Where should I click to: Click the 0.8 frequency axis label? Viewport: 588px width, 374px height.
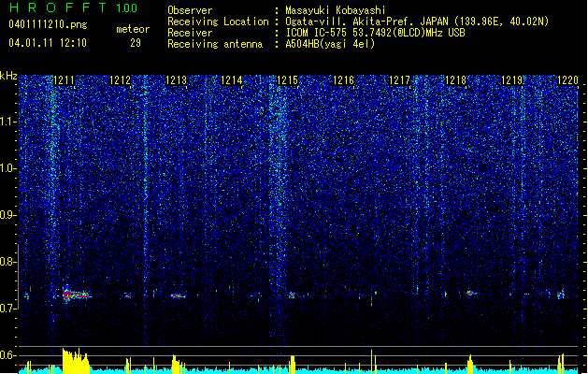[x=8, y=262]
